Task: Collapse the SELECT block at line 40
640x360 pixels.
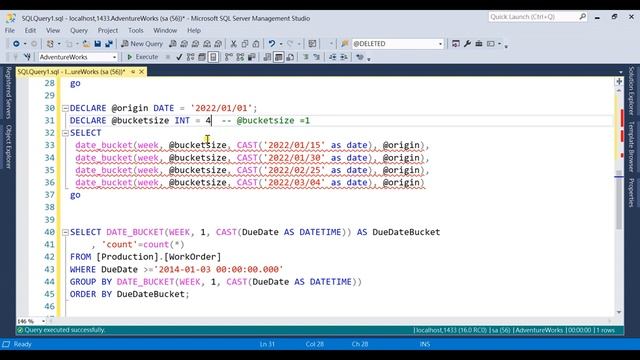Action: [x=65, y=232]
